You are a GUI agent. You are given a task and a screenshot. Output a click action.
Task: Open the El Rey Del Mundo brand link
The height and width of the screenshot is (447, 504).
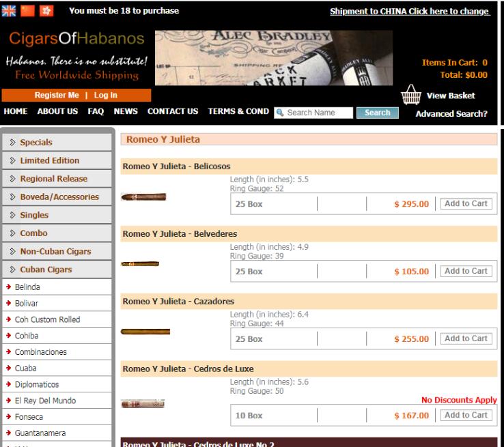45,401
